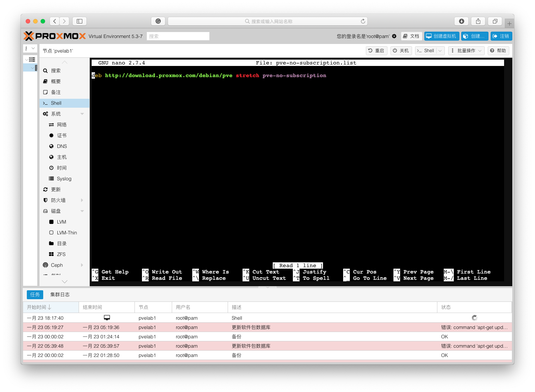
Task: Expand the Datacenter tree node
Action: click(26, 60)
